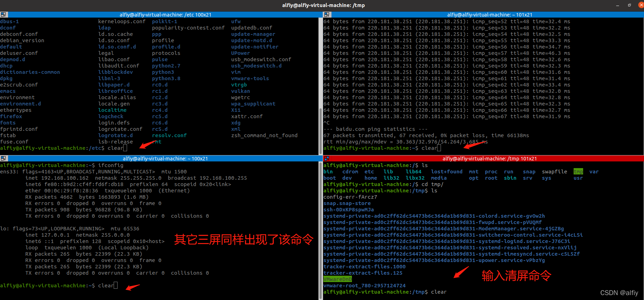
Task: Click the 'ifconfig' command line
Action: [62, 165]
